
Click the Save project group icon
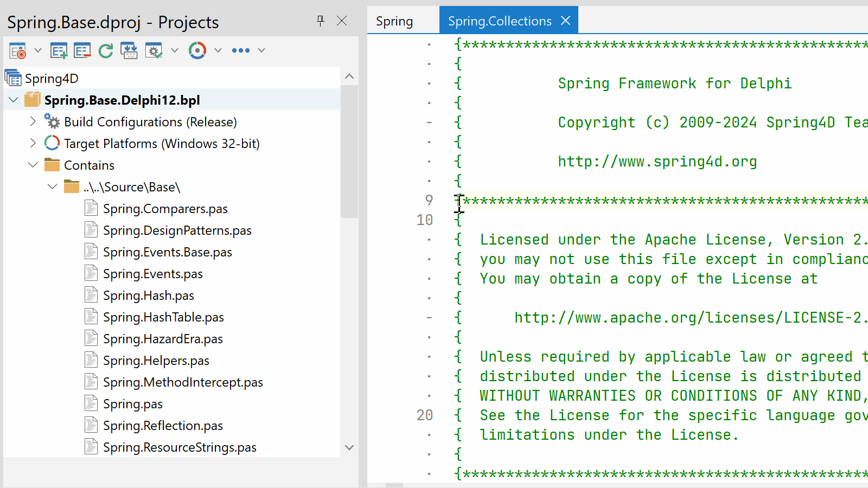tap(129, 51)
